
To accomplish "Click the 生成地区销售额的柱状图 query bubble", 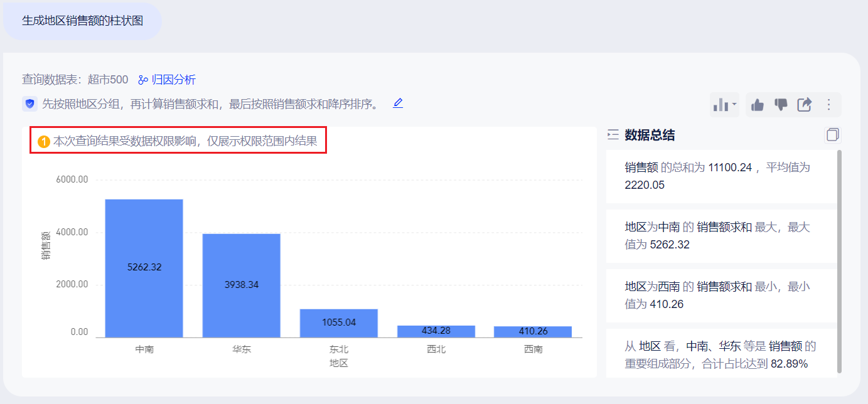I will pyautogui.click(x=83, y=21).
